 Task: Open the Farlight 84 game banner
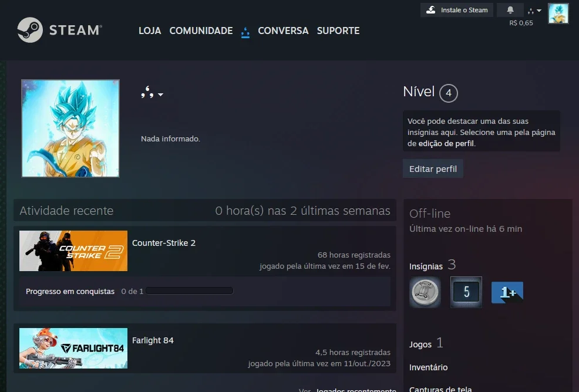[x=73, y=349]
